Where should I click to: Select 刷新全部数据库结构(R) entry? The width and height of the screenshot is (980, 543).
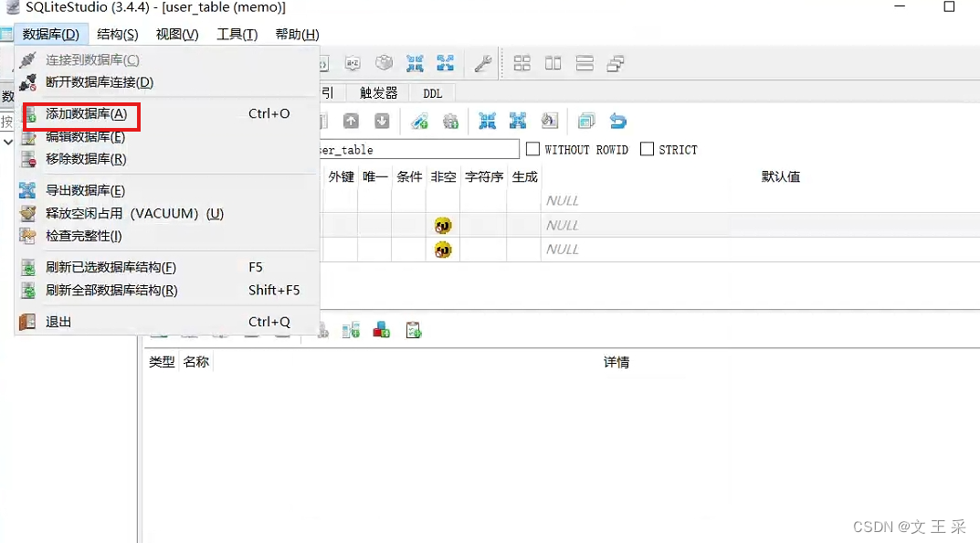tap(167, 291)
